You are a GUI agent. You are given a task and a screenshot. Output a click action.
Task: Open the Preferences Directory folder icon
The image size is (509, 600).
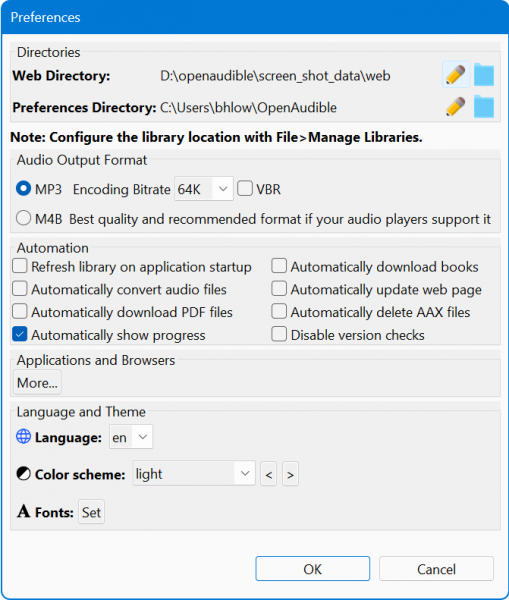click(x=484, y=107)
